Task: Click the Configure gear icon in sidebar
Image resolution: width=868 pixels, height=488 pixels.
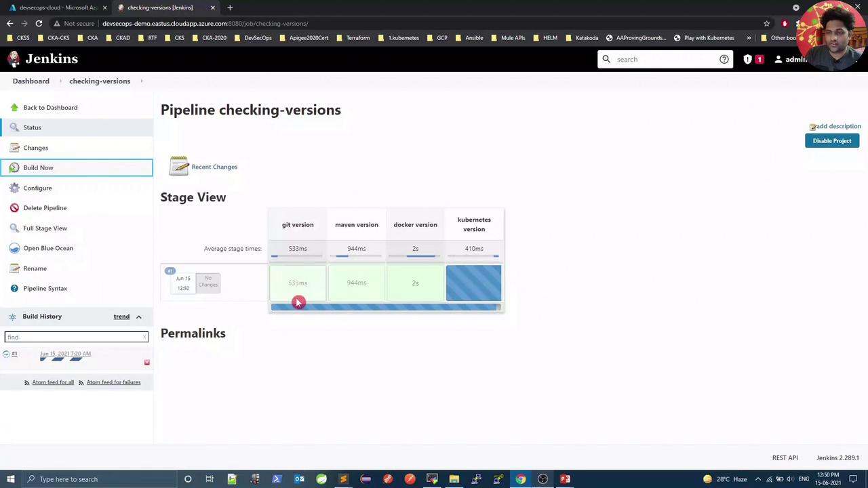Action: click(x=14, y=188)
